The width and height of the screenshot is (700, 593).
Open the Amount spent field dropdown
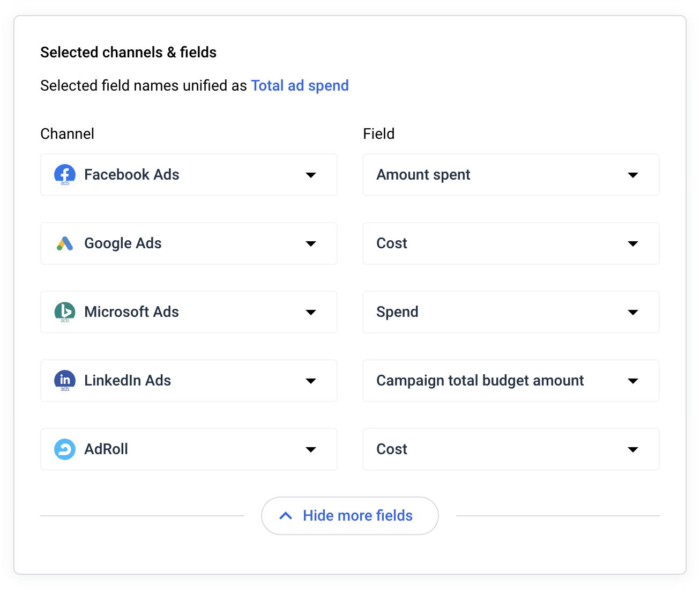[x=633, y=175]
